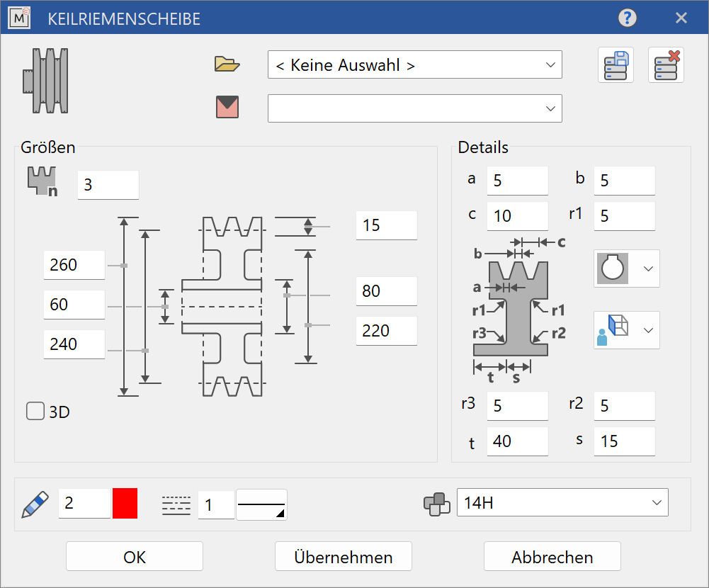Image resolution: width=709 pixels, height=588 pixels.
Task: Click the pulley preview icon
Action: coord(45,81)
